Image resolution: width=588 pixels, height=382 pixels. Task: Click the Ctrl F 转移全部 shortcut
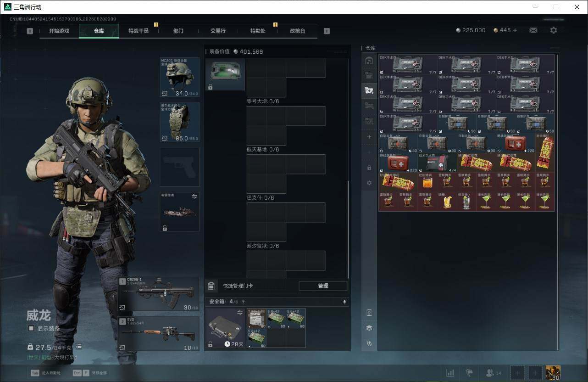pyautogui.click(x=90, y=373)
